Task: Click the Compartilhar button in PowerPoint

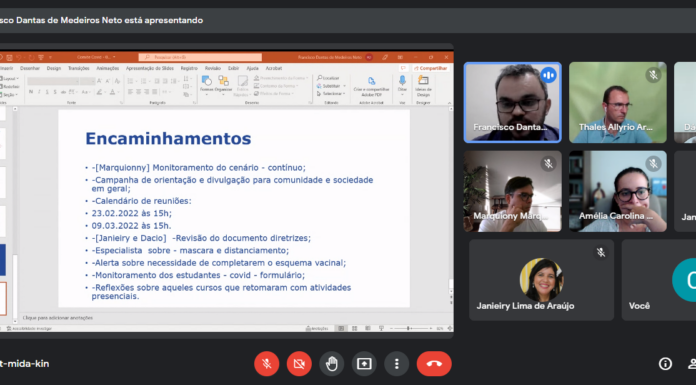Action: coord(431,68)
